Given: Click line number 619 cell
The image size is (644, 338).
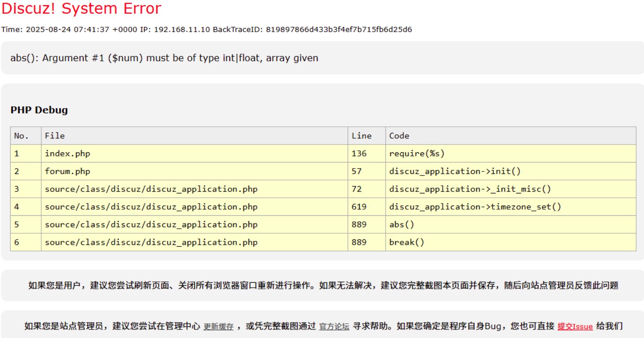Looking at the screenshot, I should 366,207.
